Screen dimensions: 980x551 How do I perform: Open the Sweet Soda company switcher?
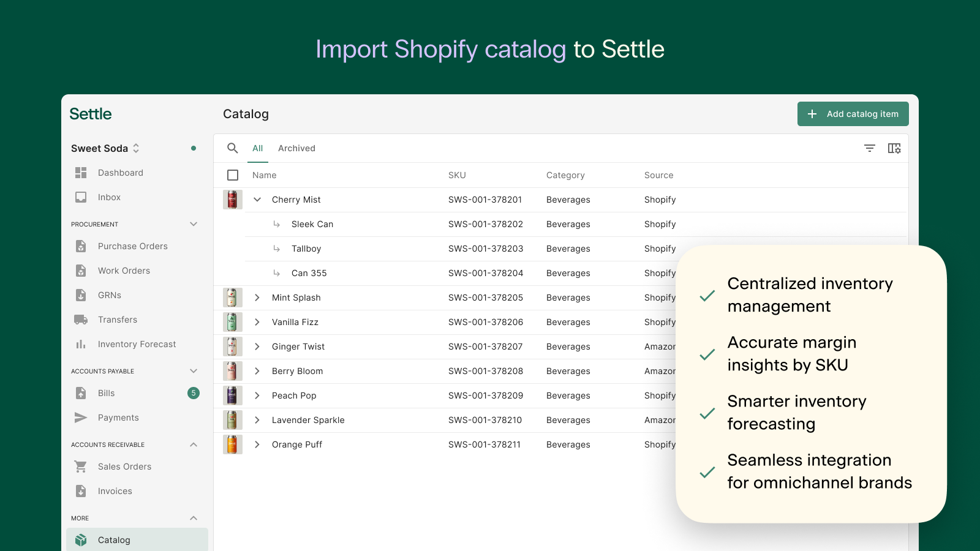point(136,148)
